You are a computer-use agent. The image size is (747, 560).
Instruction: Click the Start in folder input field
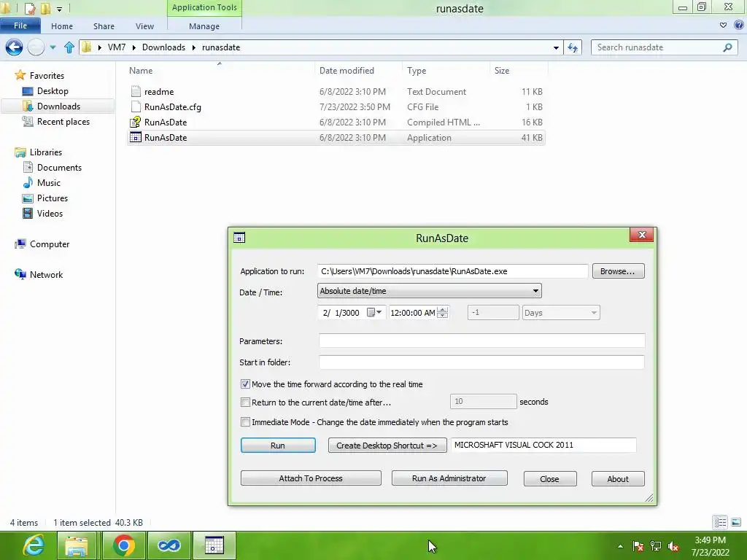[481, 362]
